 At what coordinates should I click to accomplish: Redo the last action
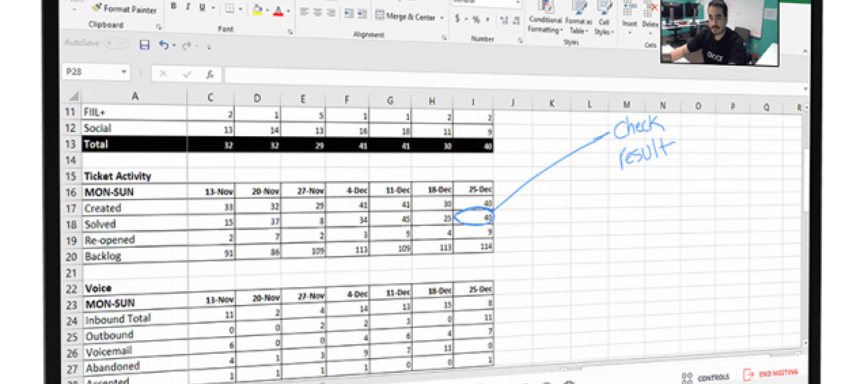(186, 46)
